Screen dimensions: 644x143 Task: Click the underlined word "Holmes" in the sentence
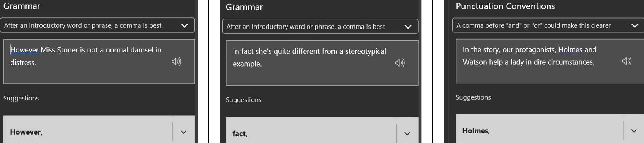(570, 49)
